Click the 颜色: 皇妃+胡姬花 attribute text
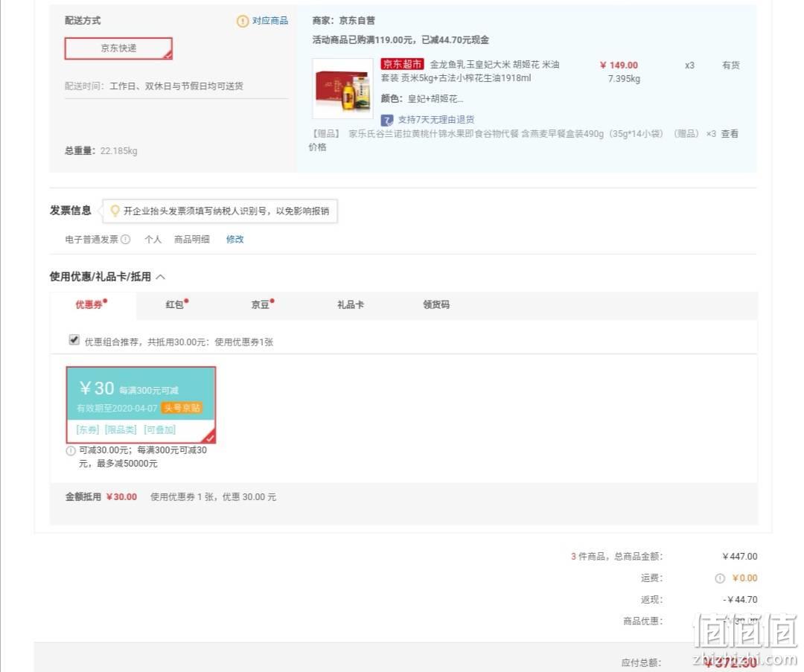The image size is (804, 672). (x=422, y=98)
